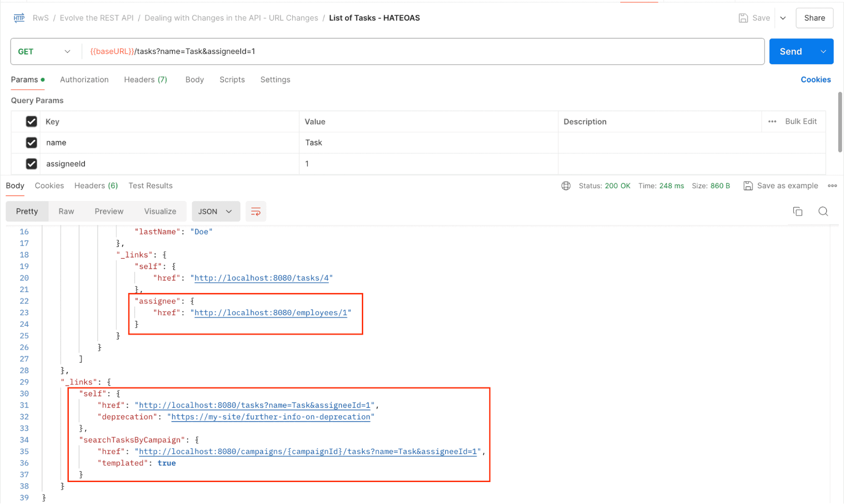Image resolution: width=844 pixels, height=504 pixels.
Task: Click the Cookies link
Action: click(815, 80)
